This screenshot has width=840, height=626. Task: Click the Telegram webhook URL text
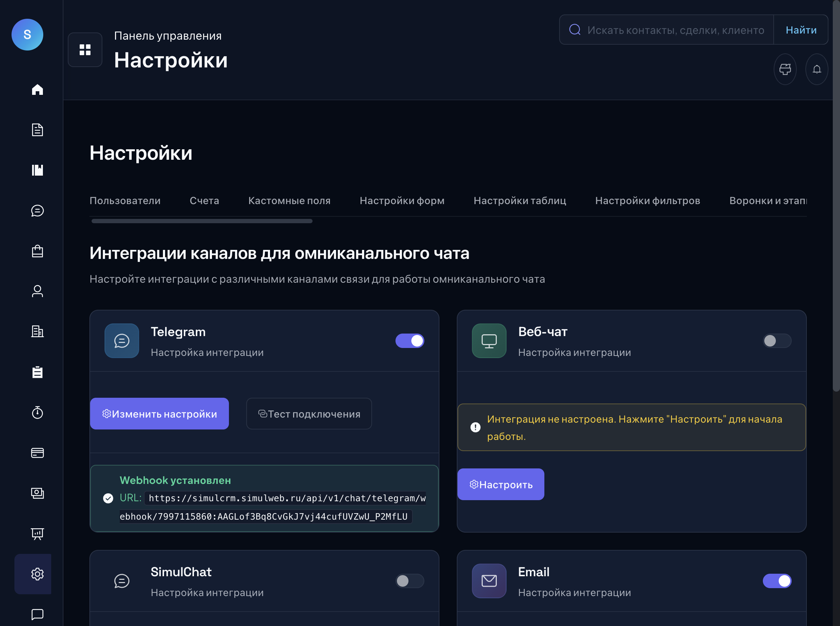[x=273, y=507]
